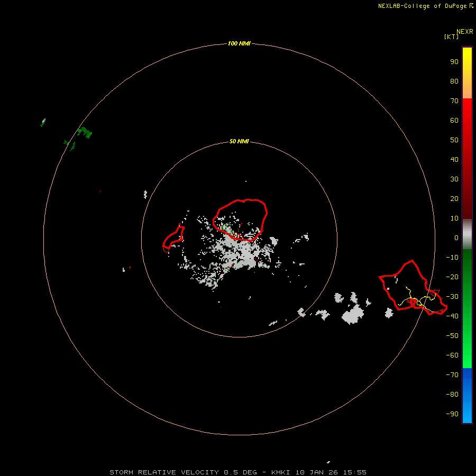
Task: Select the 100 NMI range ring label
Action: pyautogui.click(x=239, y=43)
